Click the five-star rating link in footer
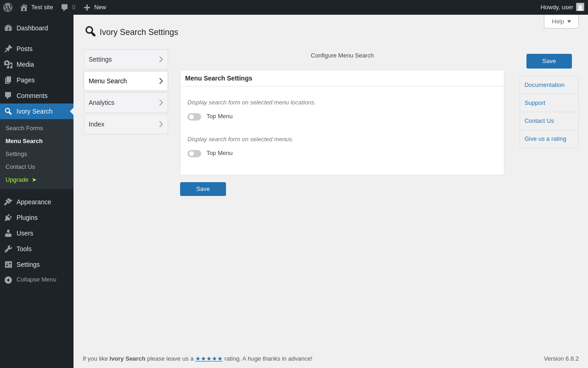The image size is (588, 368). [x=209, y=359]
